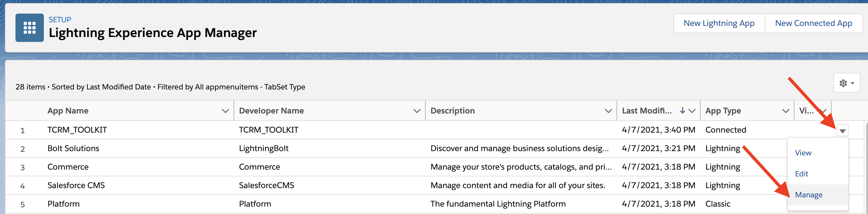Open the App Type column chevron menu
This screenshot has height=214, width=868.
click(x=786, y=111)
